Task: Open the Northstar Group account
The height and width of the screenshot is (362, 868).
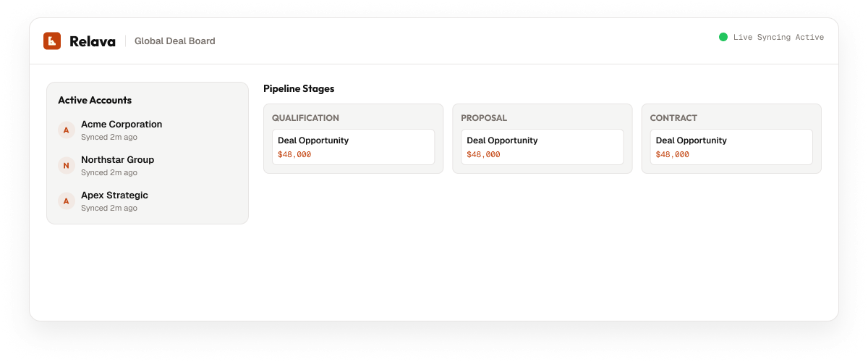Action: pos(148,166)
